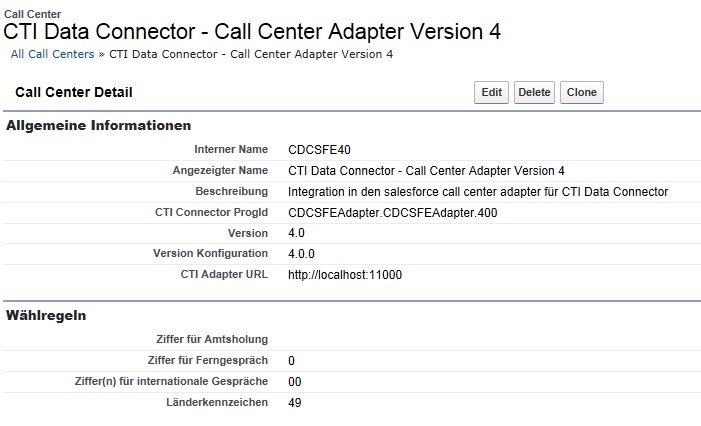Click the Ziffer für Amtsholung label
Screen dimensions: 701x426
(212, 340)
